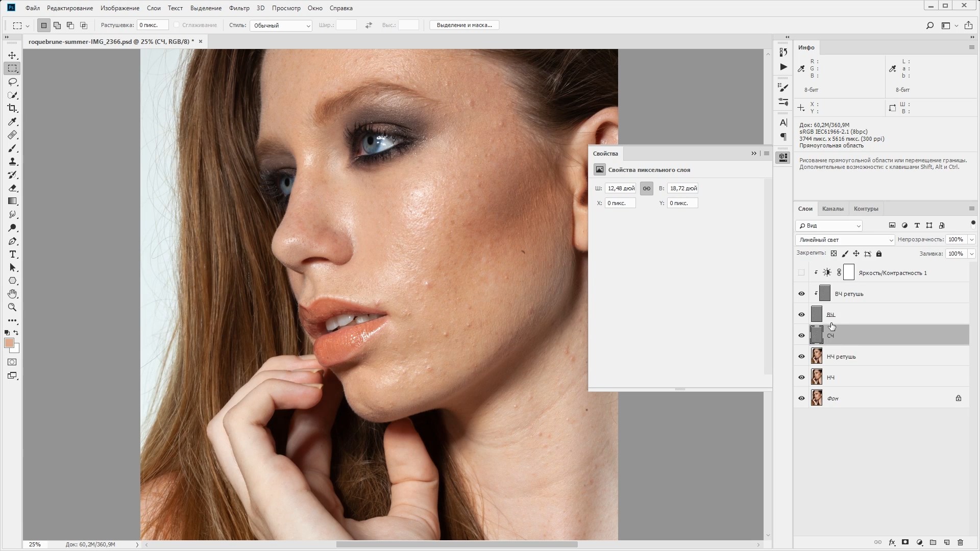Click the Quick Mask mode icon
The image size is (980, 551).
point(12,362)
